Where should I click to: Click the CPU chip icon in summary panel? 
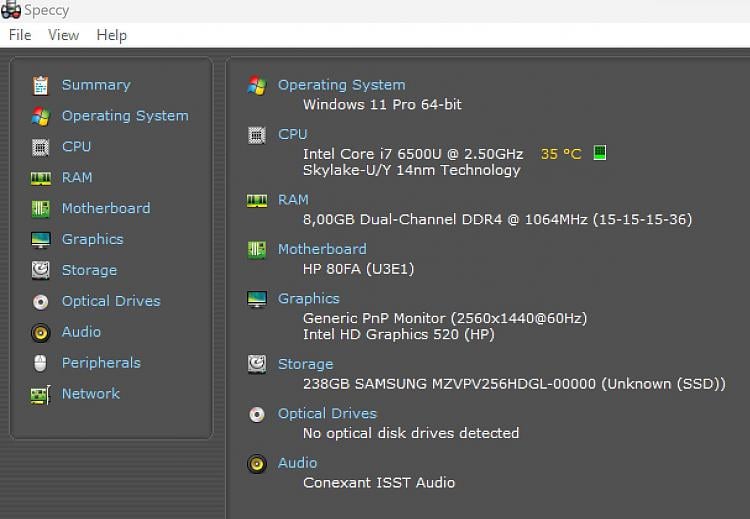pos(257,135)
